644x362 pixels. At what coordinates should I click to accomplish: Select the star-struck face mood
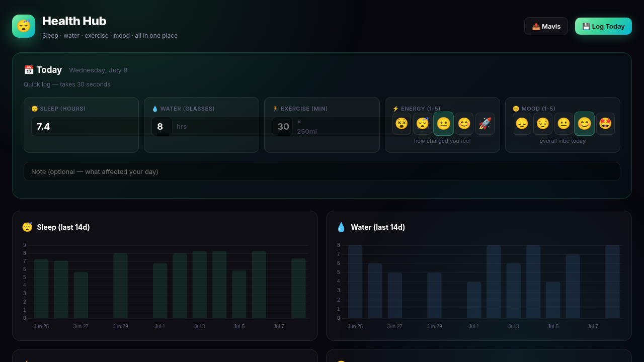click(605, 124)
